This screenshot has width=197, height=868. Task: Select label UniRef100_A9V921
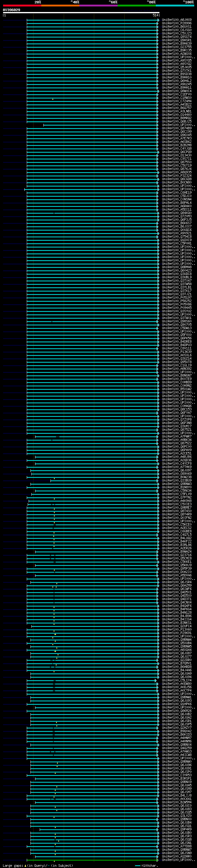177,233
